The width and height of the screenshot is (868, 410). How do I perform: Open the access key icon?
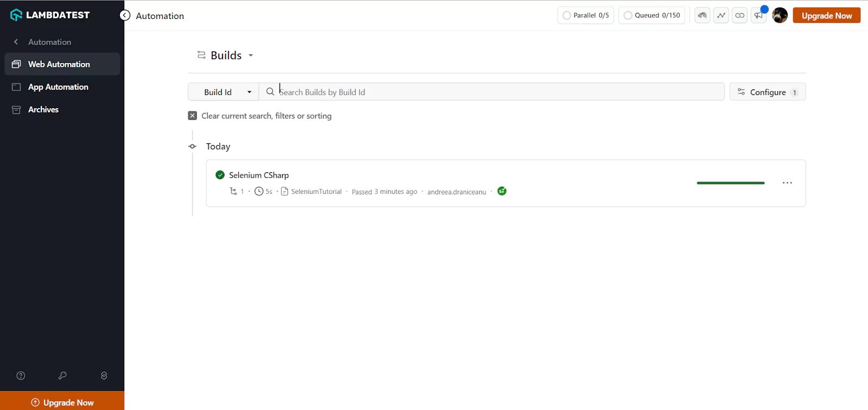pyautogui.click(x=62, y=376)
